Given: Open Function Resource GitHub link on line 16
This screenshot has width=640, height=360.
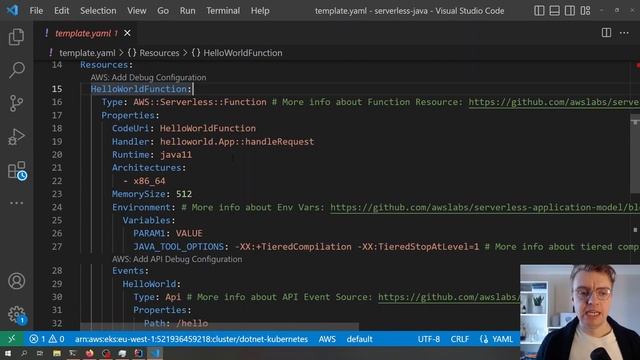Looking at the screenshot, I should click(554, 102).
